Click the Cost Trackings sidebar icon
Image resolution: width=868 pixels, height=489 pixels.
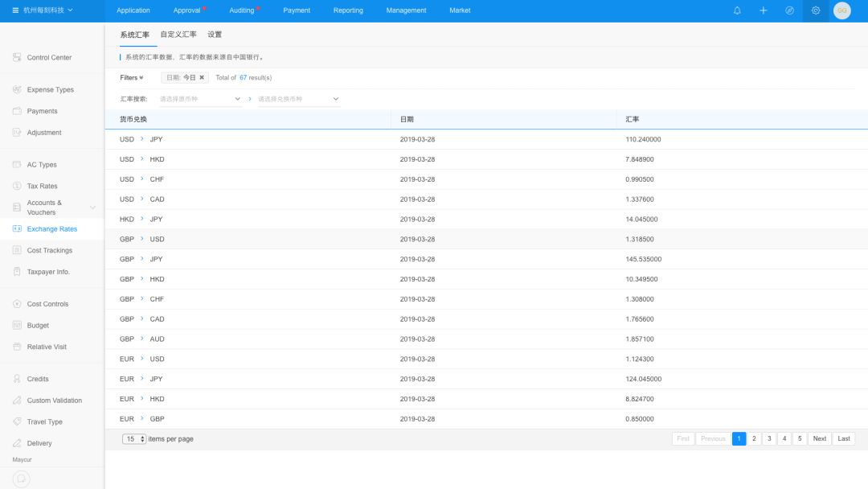(x=17, y=250)
